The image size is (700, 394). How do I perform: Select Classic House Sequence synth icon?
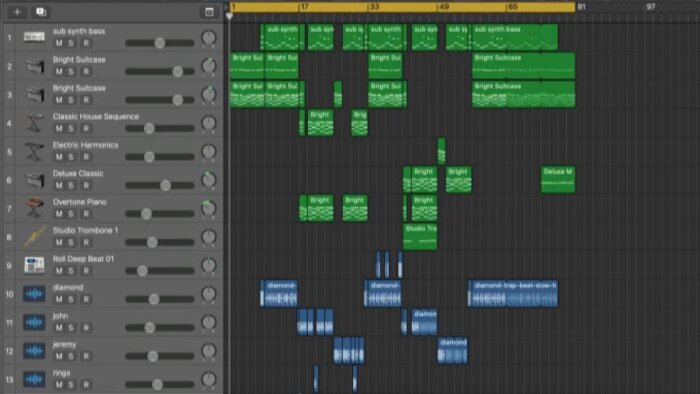click(x=34, y=123)
